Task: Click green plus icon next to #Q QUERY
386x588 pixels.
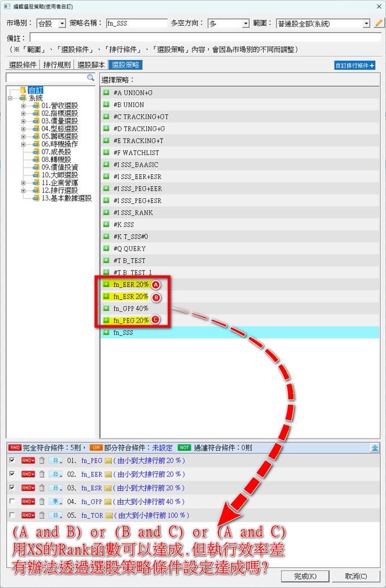Action: pyautogui.click(x=106, y=248)
